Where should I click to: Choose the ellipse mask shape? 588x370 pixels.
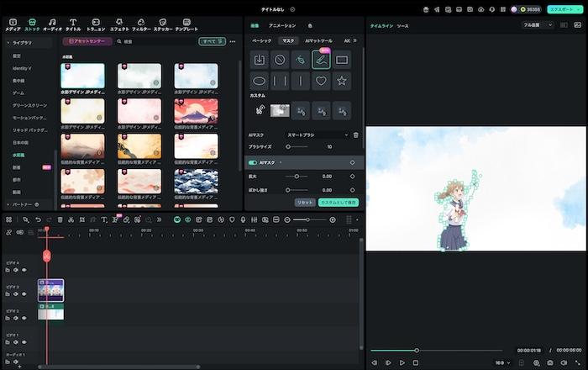tap(260, 82)
